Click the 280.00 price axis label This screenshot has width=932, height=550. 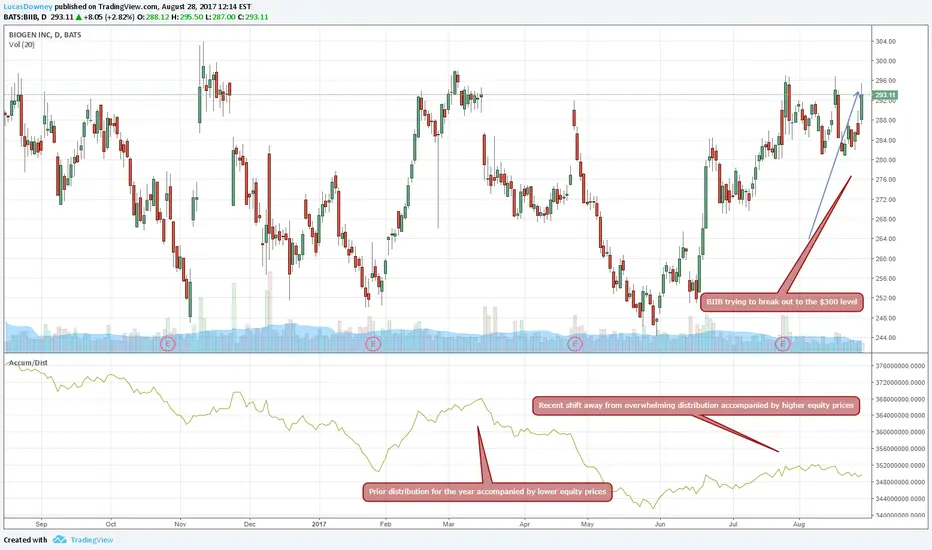tap(885, 160)
